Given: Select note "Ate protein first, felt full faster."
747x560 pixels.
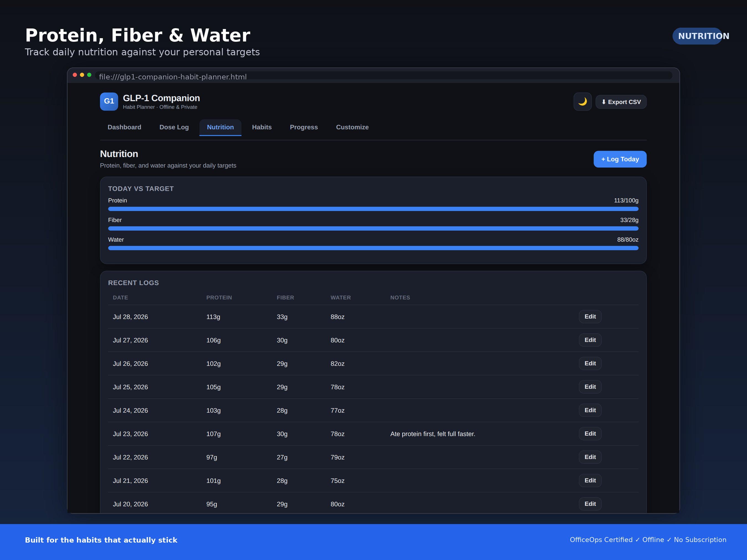Looking at the screenshot, I should [433, 434].
